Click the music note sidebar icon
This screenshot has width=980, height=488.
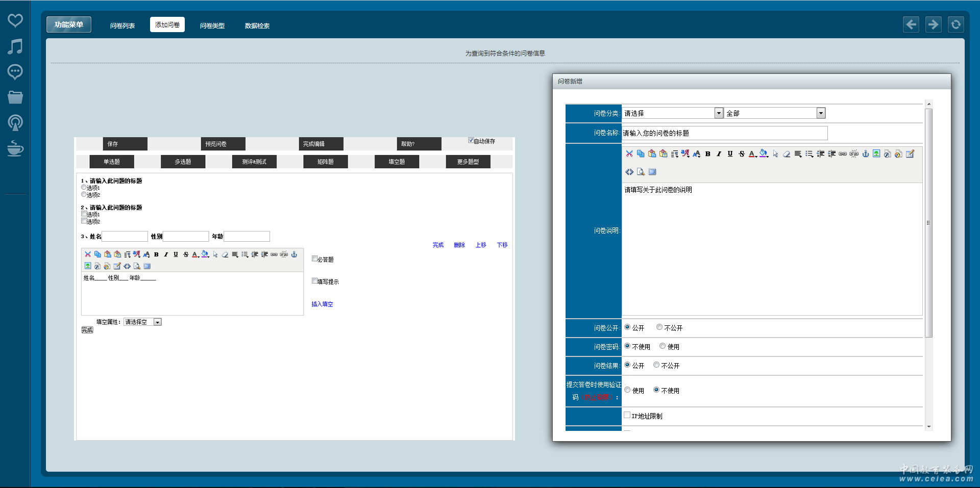[x=15, y=46]
